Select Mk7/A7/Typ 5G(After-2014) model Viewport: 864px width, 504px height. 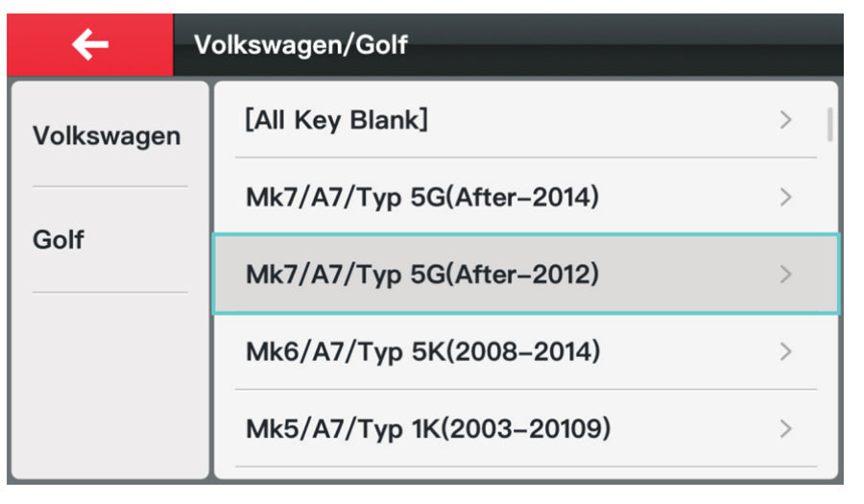click(422, 198)
